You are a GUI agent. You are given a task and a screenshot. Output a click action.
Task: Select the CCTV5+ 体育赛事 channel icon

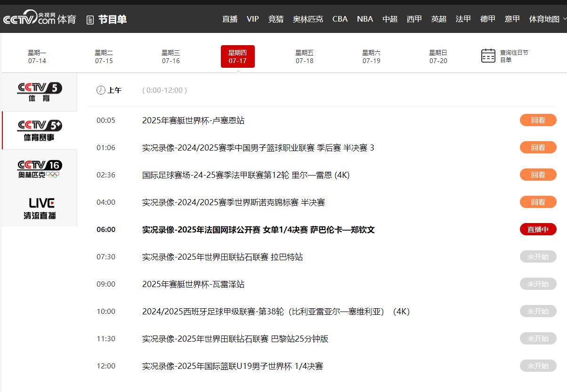(40, 130)
